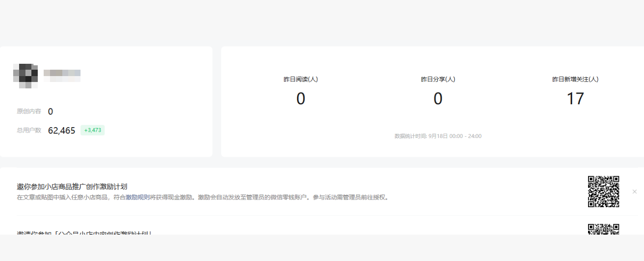
Task: Click the green +3,473 growth badge
Action: [x=93, y=130]
